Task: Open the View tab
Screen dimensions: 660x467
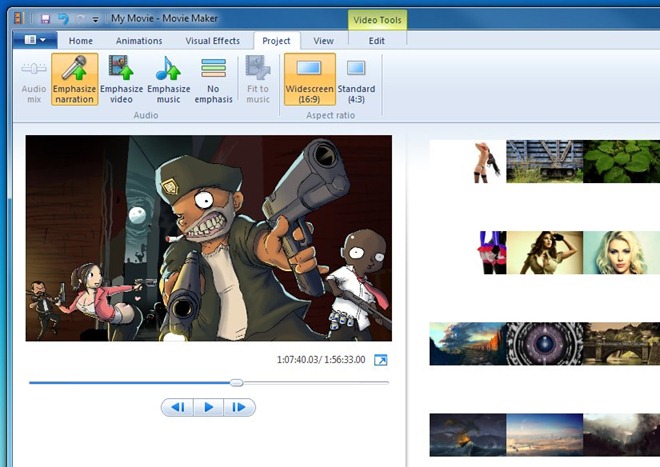Action: 323,41
